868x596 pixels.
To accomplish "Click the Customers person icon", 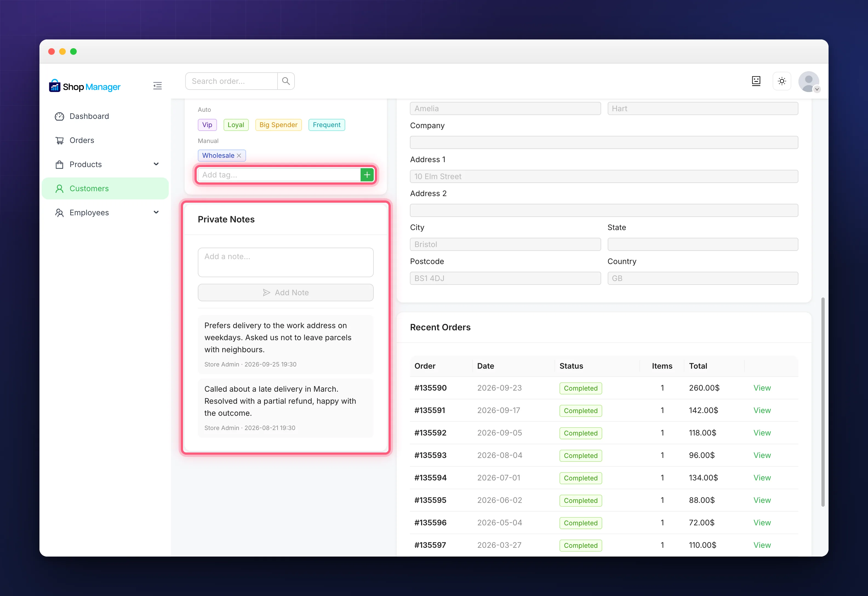I will click(59, 189).
